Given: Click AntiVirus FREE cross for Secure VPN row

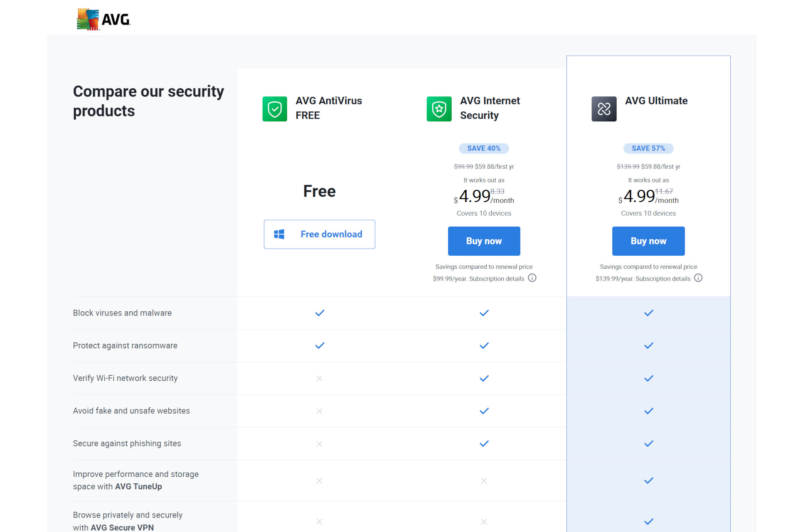Looking at the screenshot, I should (x=319, y=522).
